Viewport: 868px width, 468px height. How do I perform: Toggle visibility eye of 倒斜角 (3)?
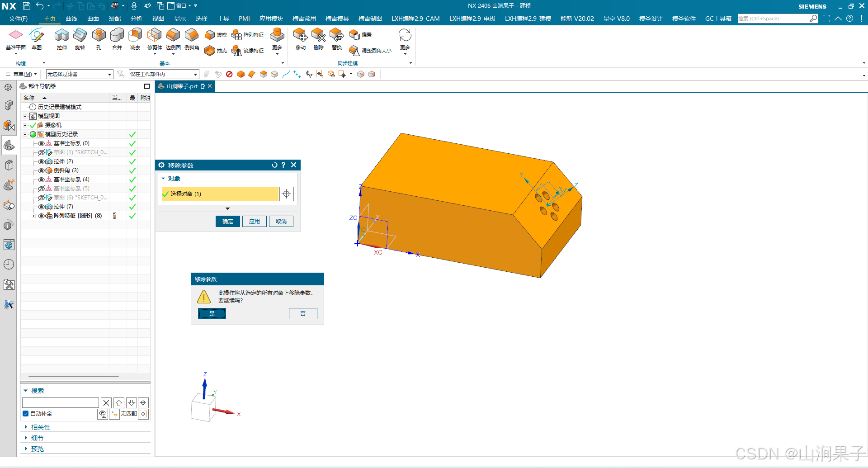pos(41,170)
